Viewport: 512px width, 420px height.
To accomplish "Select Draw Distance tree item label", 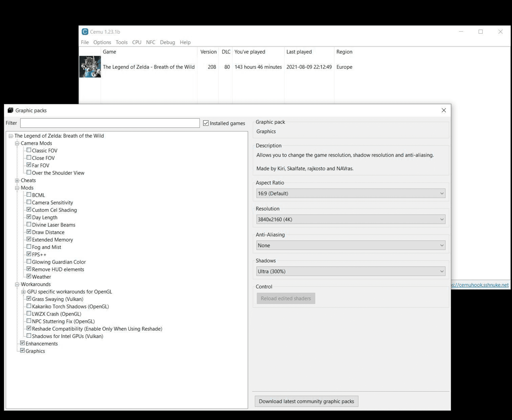I will [48, 232].
